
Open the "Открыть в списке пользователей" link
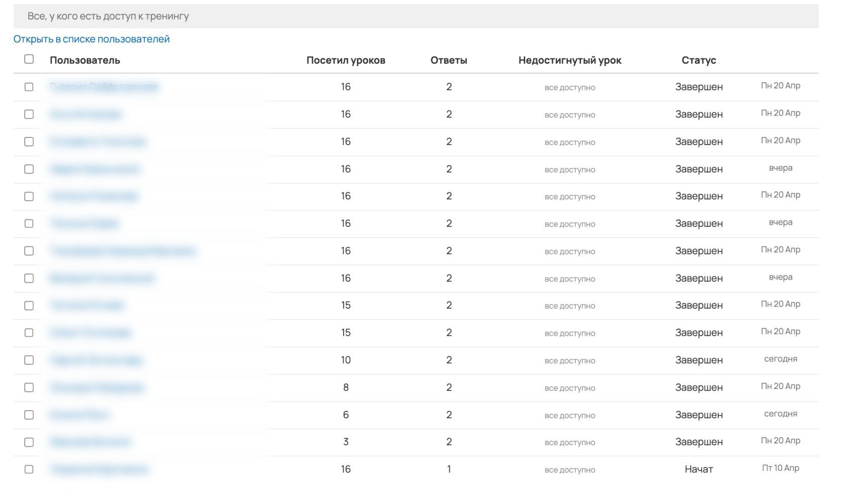point(91,39)
